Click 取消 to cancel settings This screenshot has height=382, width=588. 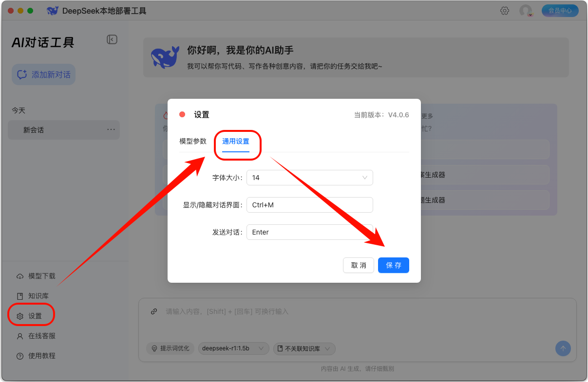tap(359, 265)
